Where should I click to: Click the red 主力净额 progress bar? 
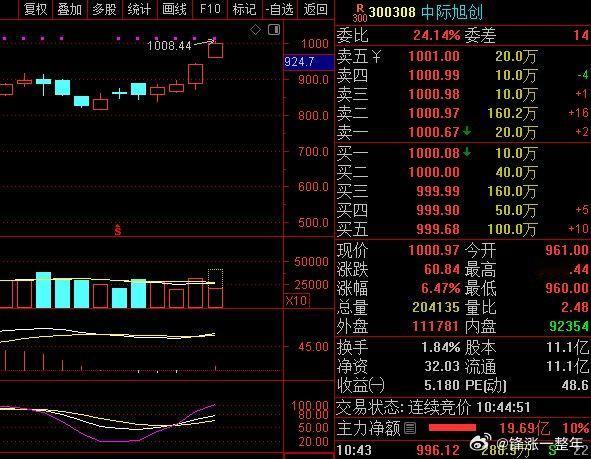point(452,428)
